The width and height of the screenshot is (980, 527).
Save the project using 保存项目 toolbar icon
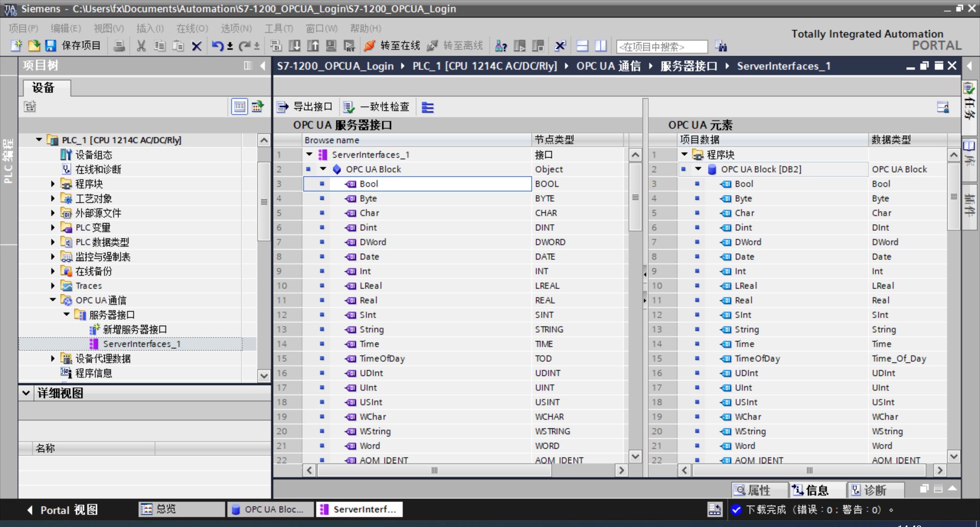[x=51, y=46]
